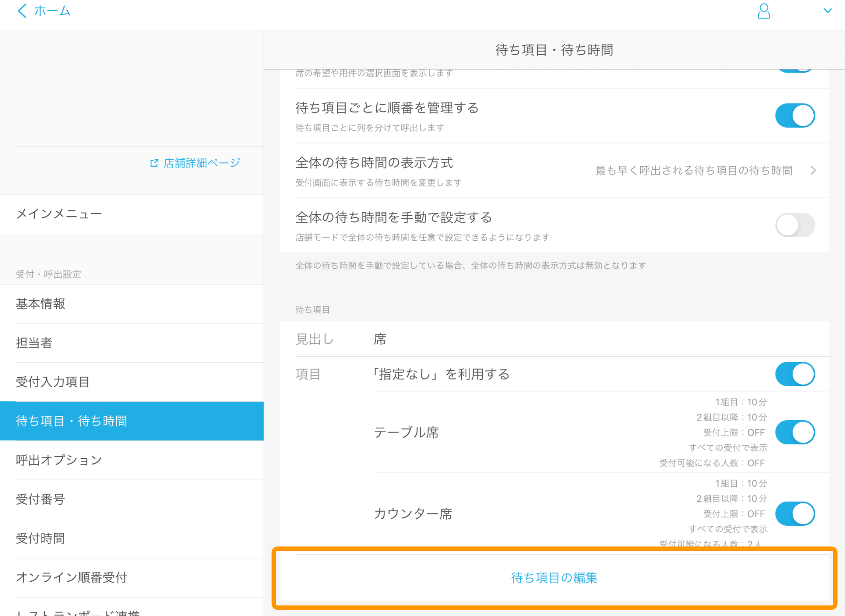Click the テーブル席 item label

pos(406,433)
